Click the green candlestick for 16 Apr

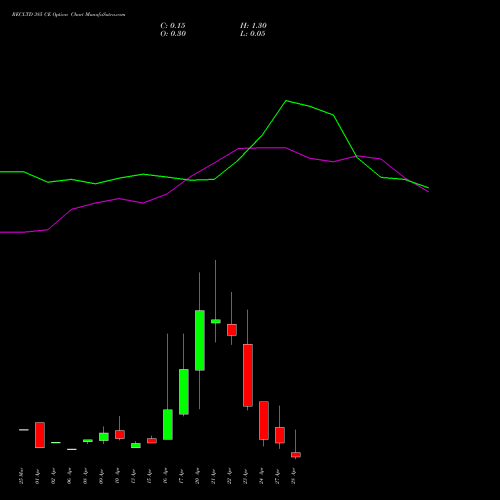tap(168, 424)
